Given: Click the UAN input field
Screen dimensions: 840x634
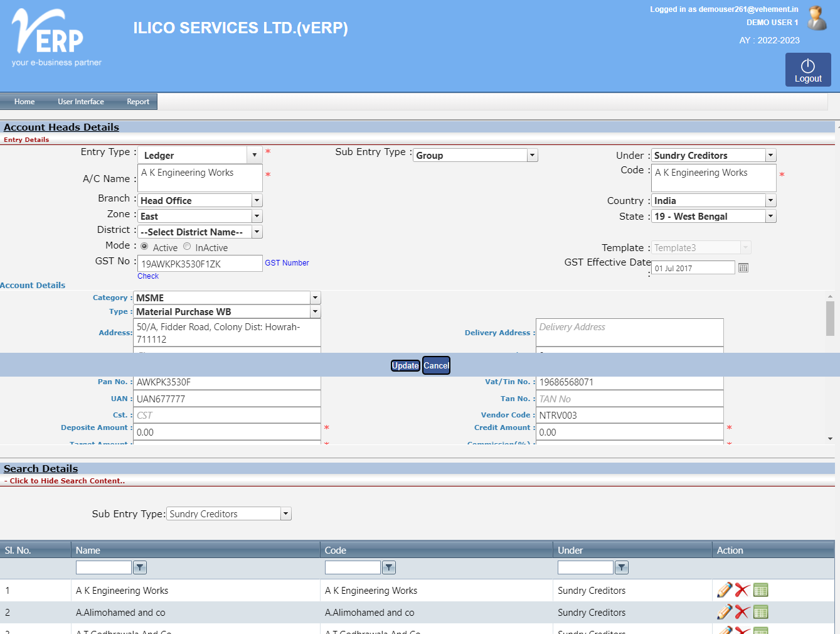Looking at the screenshot, I should pos(227,399).
